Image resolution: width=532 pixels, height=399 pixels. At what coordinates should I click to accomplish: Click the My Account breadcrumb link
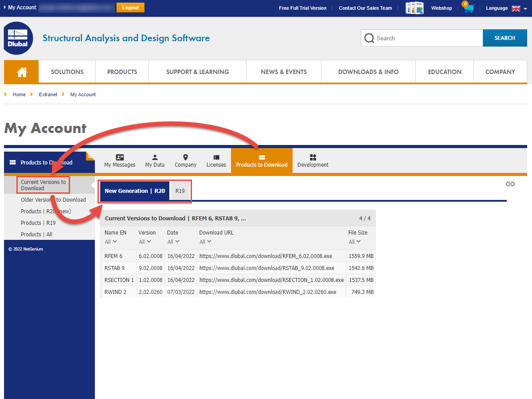pyautogui.click(x=83, y=94)
